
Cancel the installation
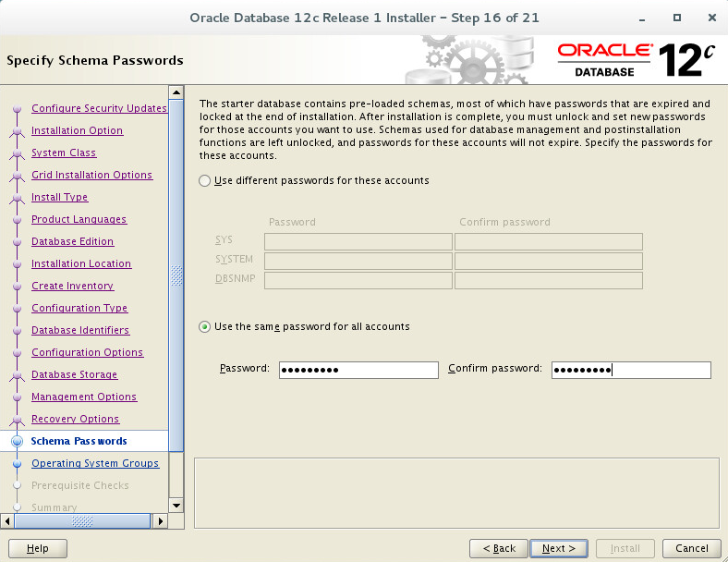pos(691,548)
